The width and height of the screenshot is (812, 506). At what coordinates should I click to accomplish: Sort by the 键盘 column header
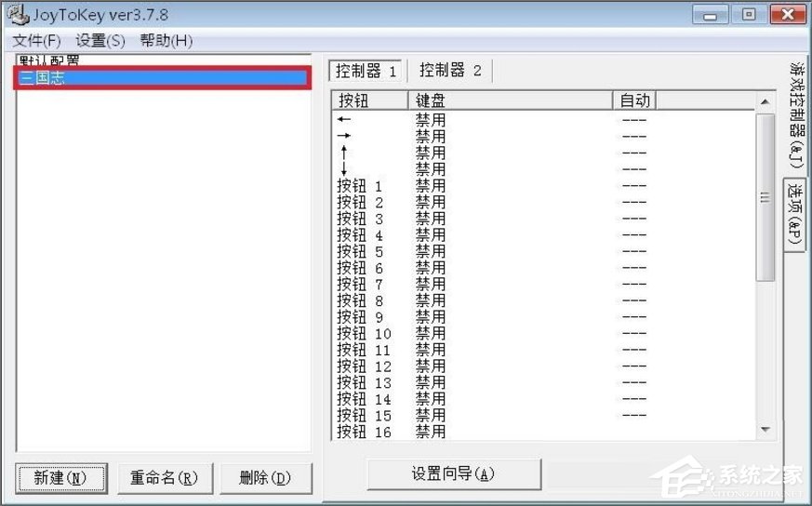(511, 100)
